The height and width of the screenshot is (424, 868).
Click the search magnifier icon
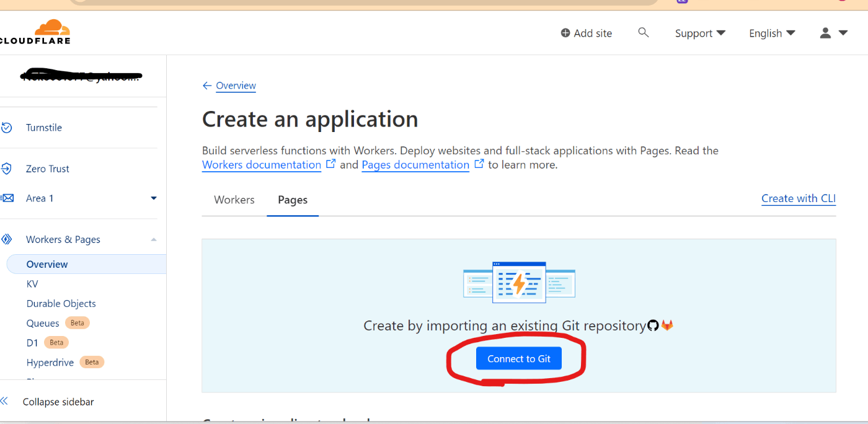644,32
